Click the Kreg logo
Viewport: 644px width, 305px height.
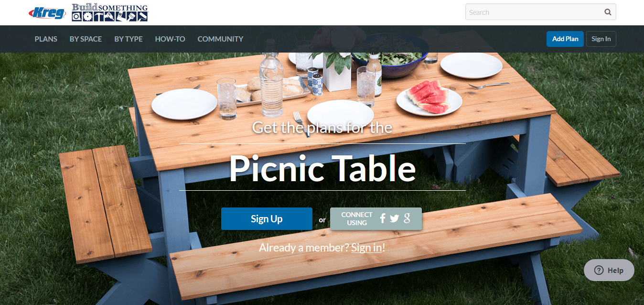[47, 12]
